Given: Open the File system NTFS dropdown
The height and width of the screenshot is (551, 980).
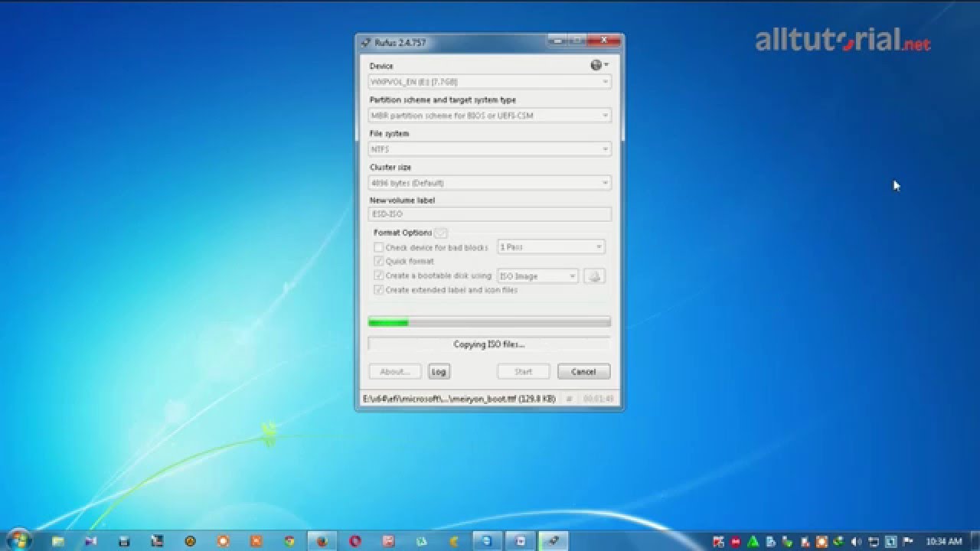Looking at the screenshot, I should tap(490, 149).
